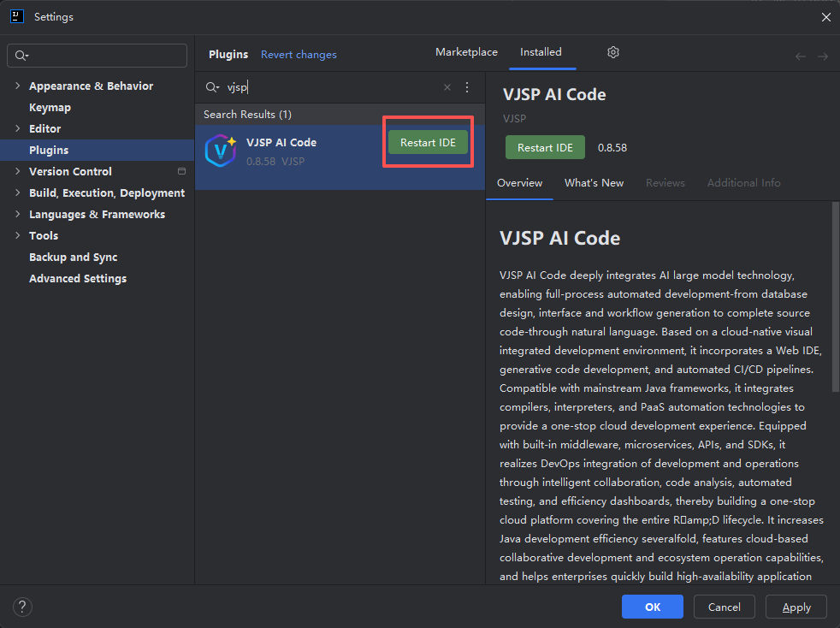
Task: Focus the plugin search field
Action: (x=334, y=87)
